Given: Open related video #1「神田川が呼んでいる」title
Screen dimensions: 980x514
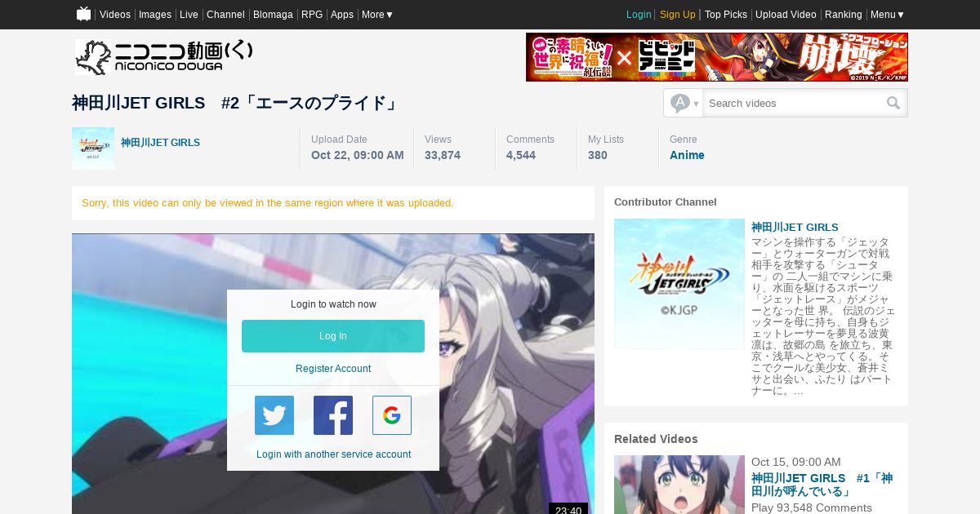Looking at the screenshot, I should (x=822, y=485).
